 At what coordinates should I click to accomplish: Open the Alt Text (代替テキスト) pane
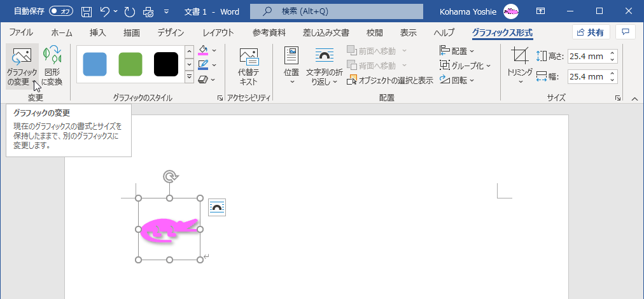(x=248, y=67)
